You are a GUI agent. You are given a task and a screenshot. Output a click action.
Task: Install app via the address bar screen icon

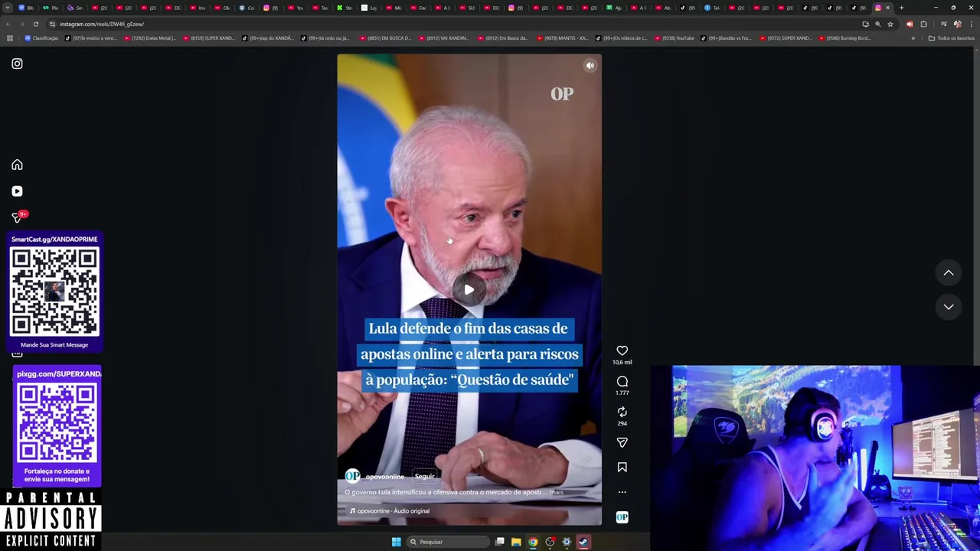[x=866, y=24]
